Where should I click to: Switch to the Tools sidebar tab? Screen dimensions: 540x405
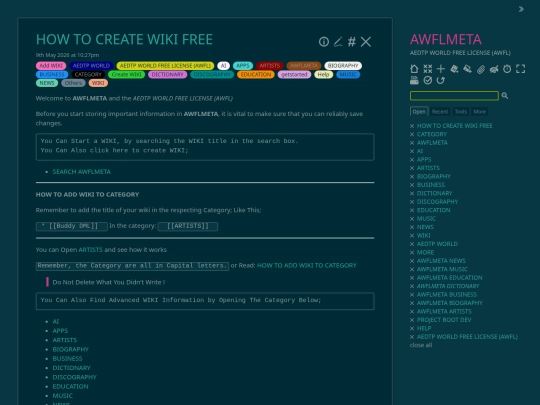point(460,112)
